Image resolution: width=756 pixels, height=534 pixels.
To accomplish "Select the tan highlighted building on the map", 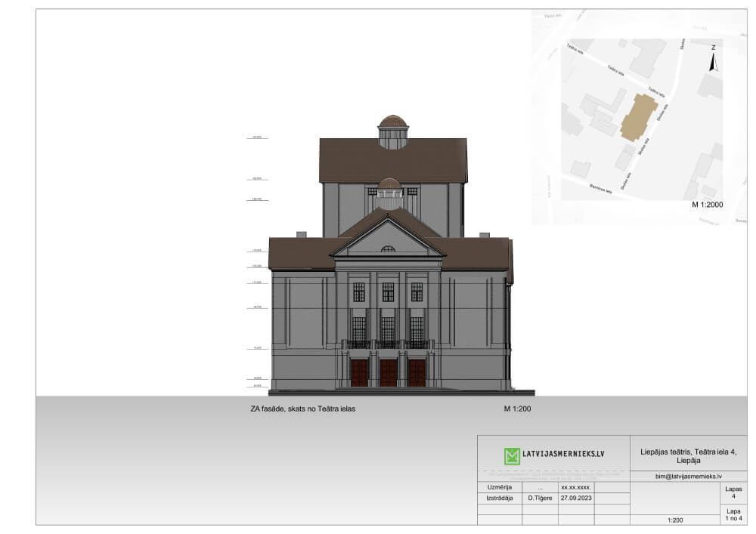I will pyautogui.click(x=639, y=117).
